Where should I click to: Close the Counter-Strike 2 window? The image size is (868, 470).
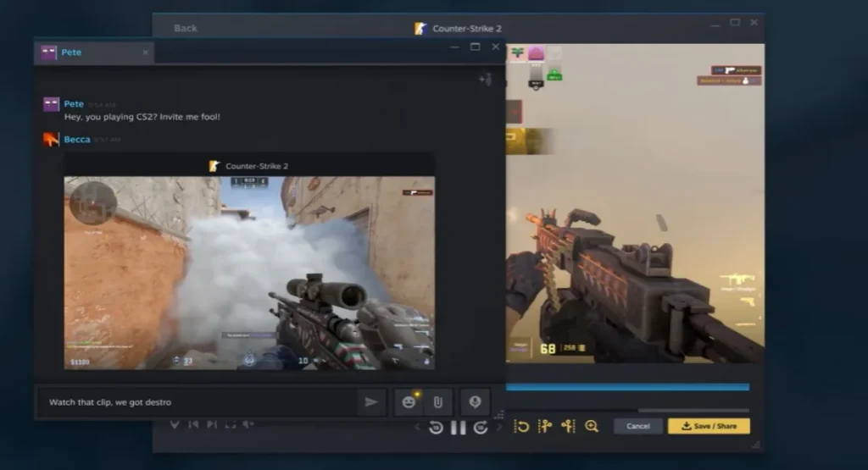tap(754, 23)
